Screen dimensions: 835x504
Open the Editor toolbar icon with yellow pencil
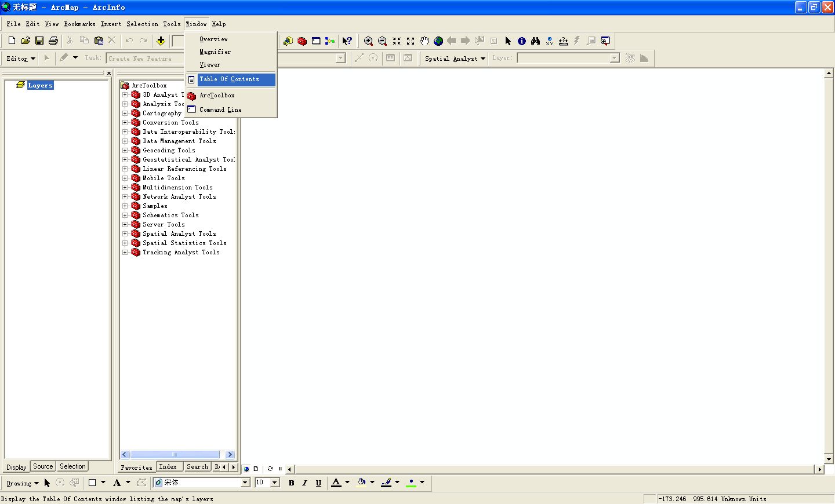(x=288, y=41)
